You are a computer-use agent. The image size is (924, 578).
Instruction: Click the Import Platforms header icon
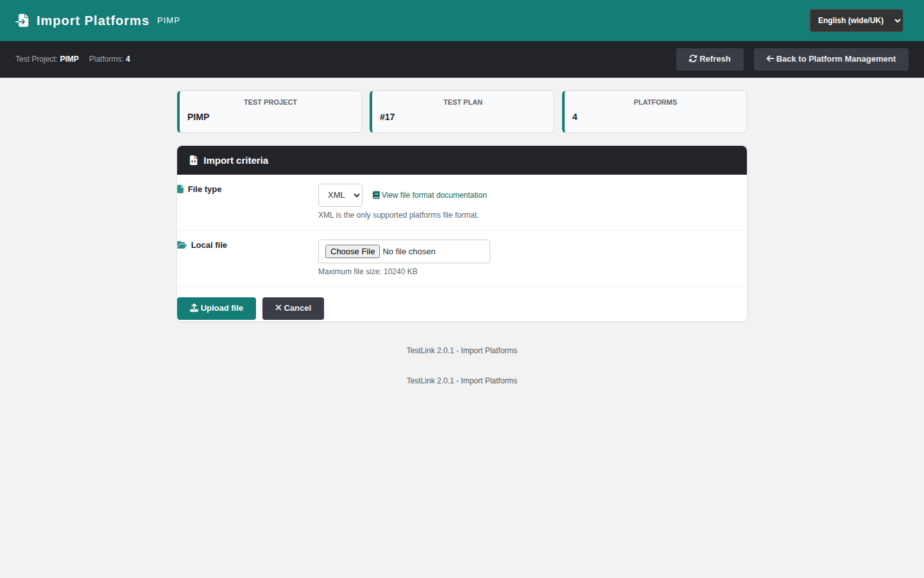(x=22, y=21)
